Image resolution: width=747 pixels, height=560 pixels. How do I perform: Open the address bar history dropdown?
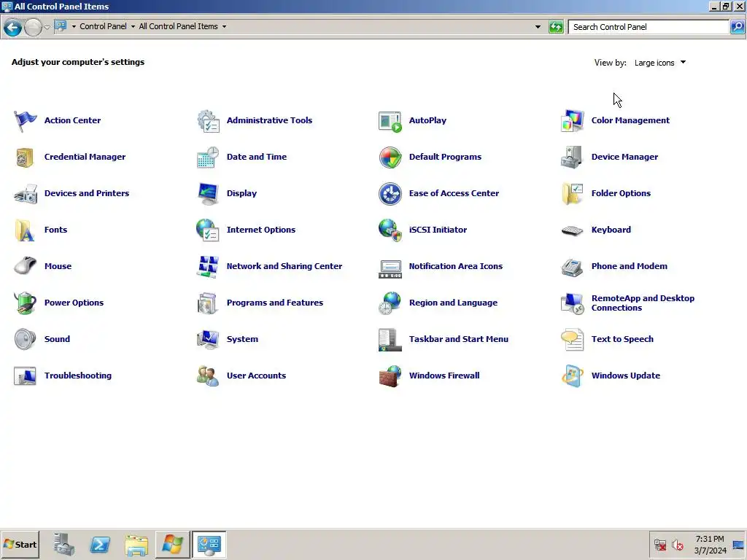(x=538, y=27)
